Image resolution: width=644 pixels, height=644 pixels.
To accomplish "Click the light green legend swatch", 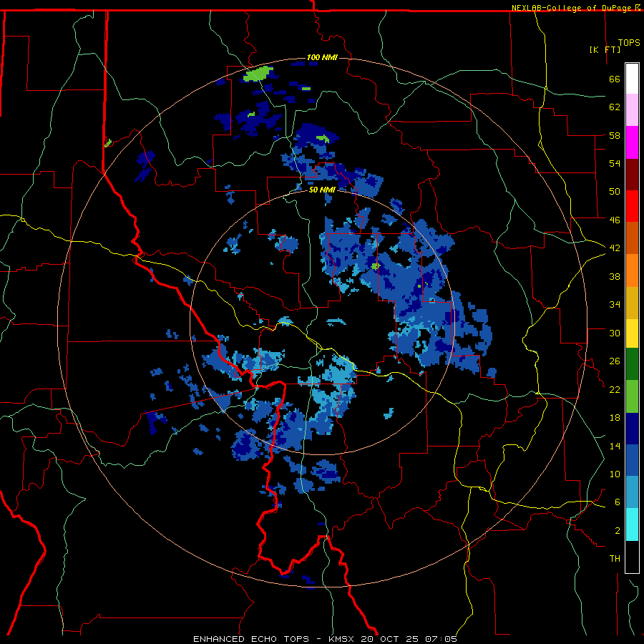I will click(632, 396).
